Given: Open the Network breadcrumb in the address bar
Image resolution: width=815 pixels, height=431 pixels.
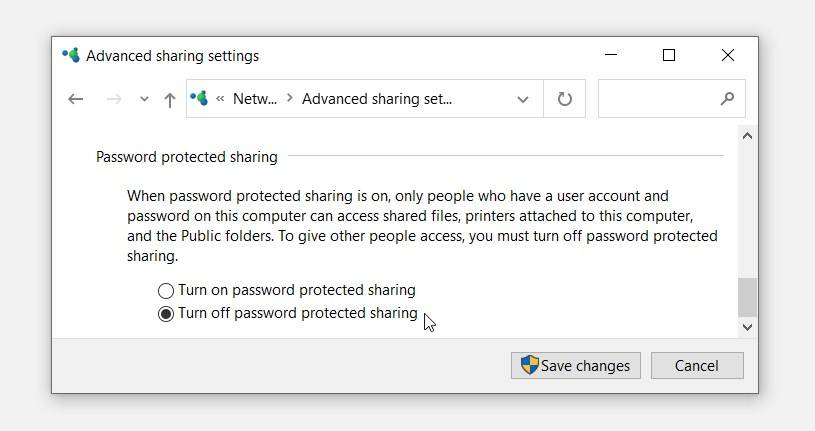Looking at the screenshot, I should point(255,99).
